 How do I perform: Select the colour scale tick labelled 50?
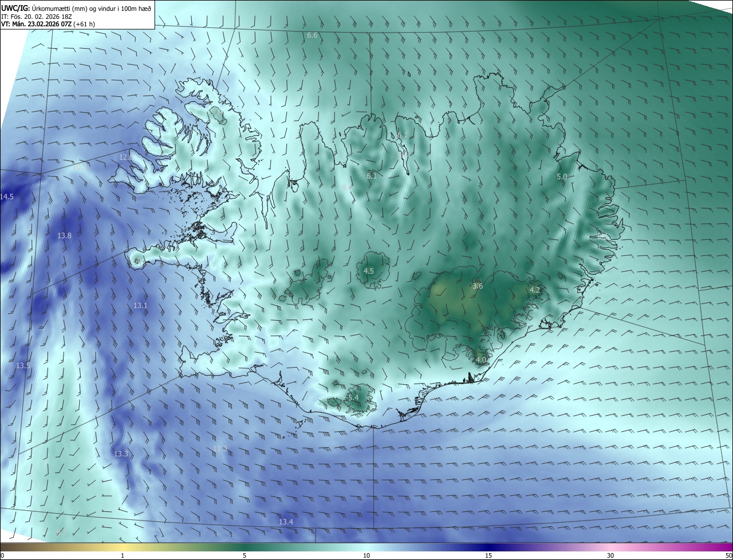(x=728, y=555)
